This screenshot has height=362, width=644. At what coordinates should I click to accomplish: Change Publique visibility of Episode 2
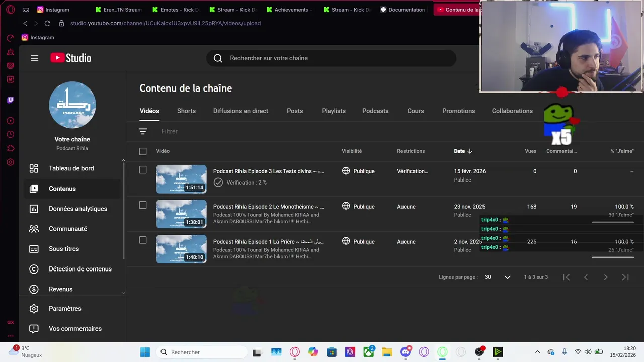(x=358, y=207)
